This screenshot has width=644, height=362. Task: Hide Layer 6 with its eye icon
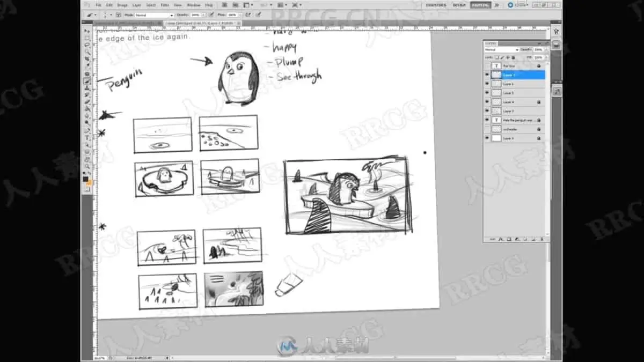(x=487, y=84)
